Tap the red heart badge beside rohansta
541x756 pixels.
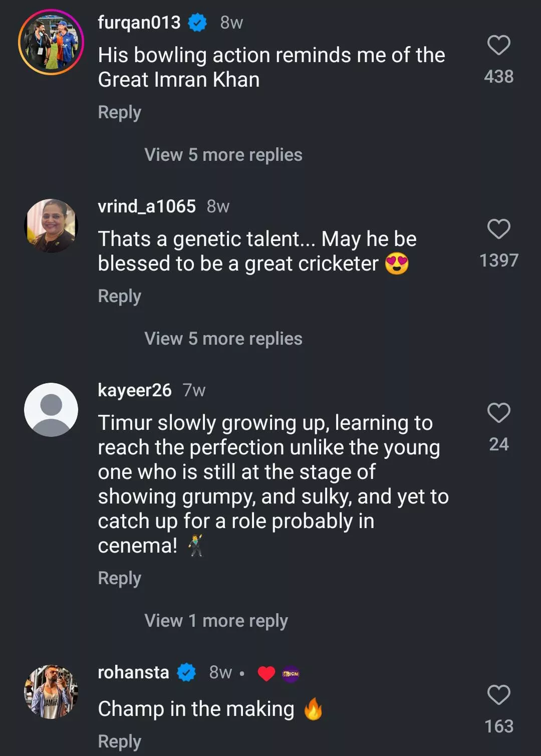pyautogui.click(x=266, y=674)
